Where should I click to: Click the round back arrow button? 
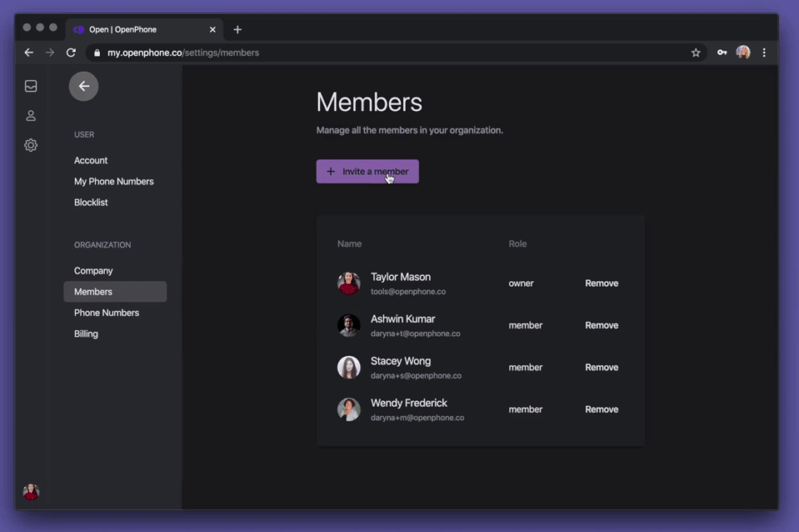[x=83, y=86]
